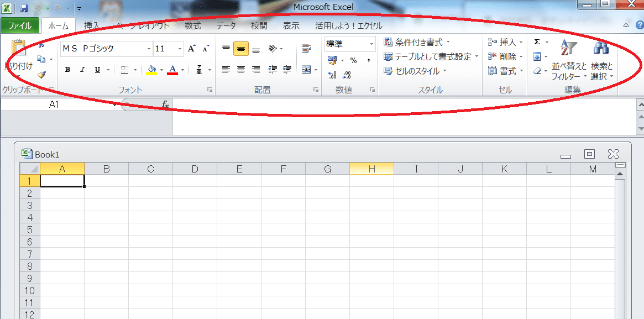Apply red font color A

click(x=172, y=70)
